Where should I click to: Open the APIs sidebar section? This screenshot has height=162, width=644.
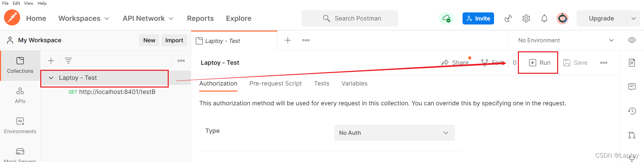(x=20, y=96)
